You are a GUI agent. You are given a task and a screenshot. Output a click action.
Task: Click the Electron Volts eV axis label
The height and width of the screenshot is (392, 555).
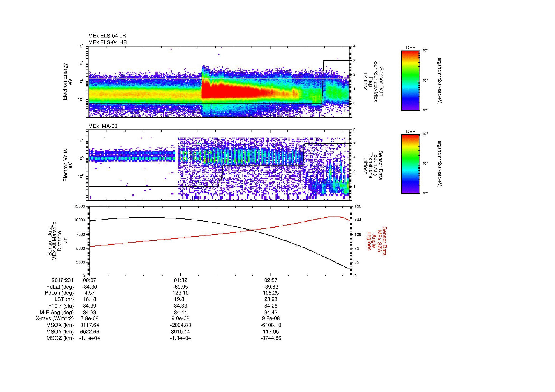tap(68, 166)
